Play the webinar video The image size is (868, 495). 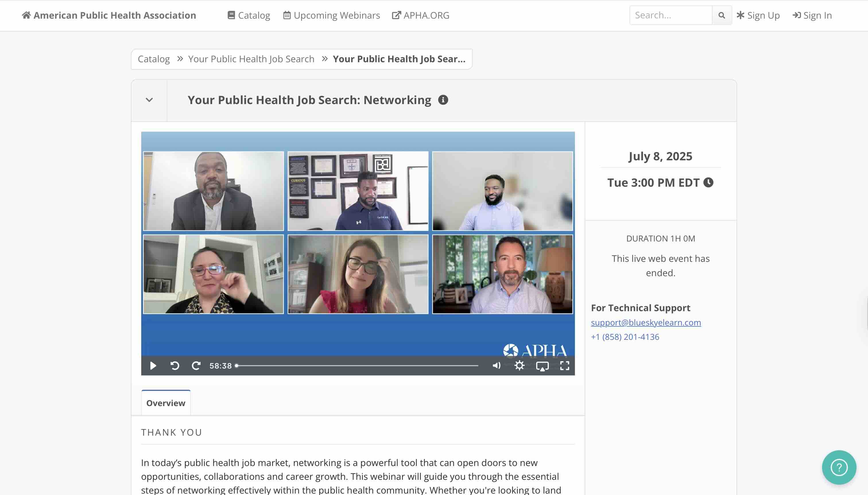click(x=153, y=366)
